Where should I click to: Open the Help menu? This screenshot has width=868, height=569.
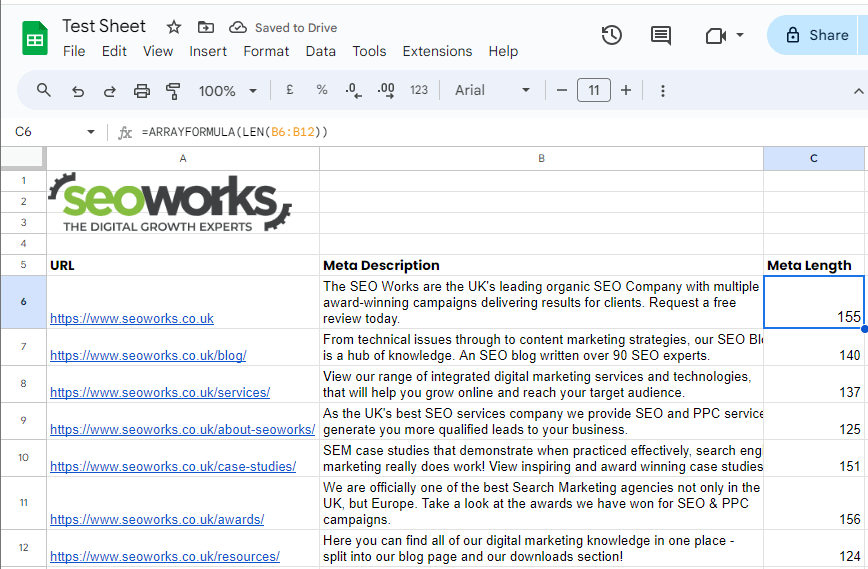click(503, 51)
